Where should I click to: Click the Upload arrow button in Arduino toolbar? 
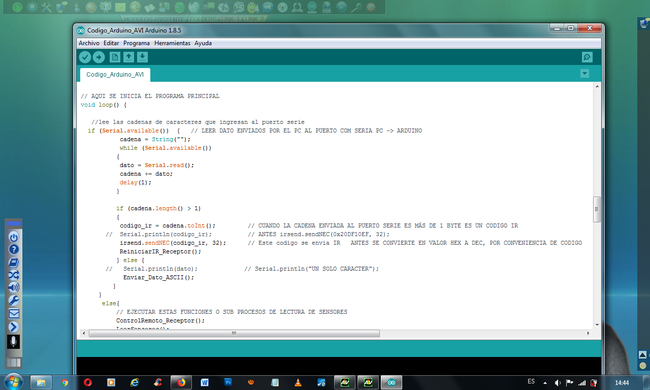tap(99, 57)
